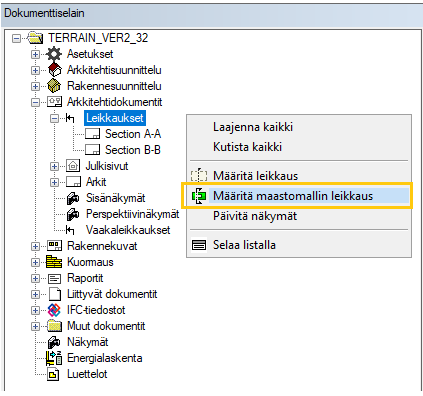Open the Section A-A label
The image size is (423, 396).
(x=133, y=134)
